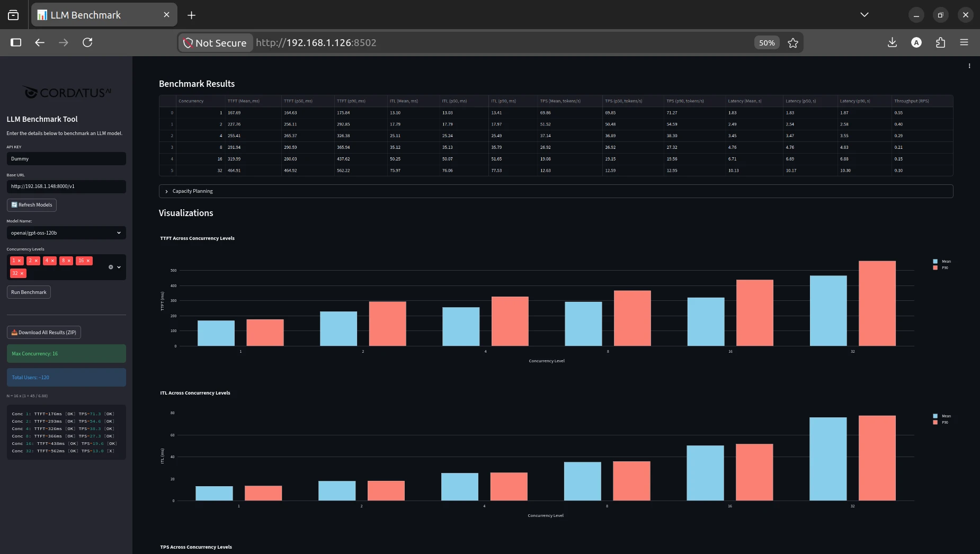Clear all concurrency levels icon
The height and width of the screenshot is (554, 980).
coord(111,267)
